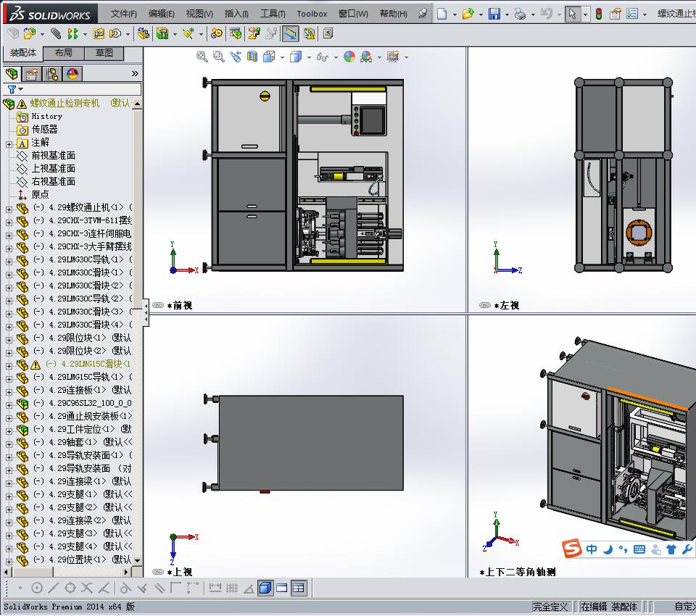Open the ConfigurationManager tab icon

click(x=52, y=74)
